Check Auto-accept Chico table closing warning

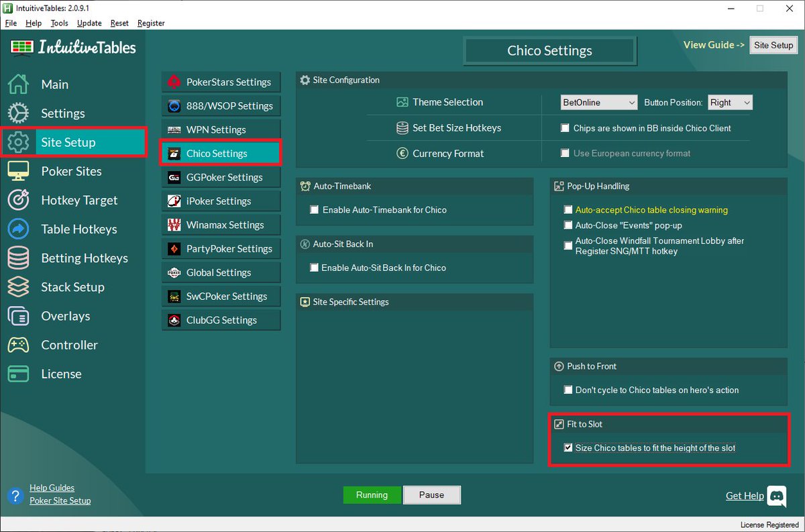(568, 210)
